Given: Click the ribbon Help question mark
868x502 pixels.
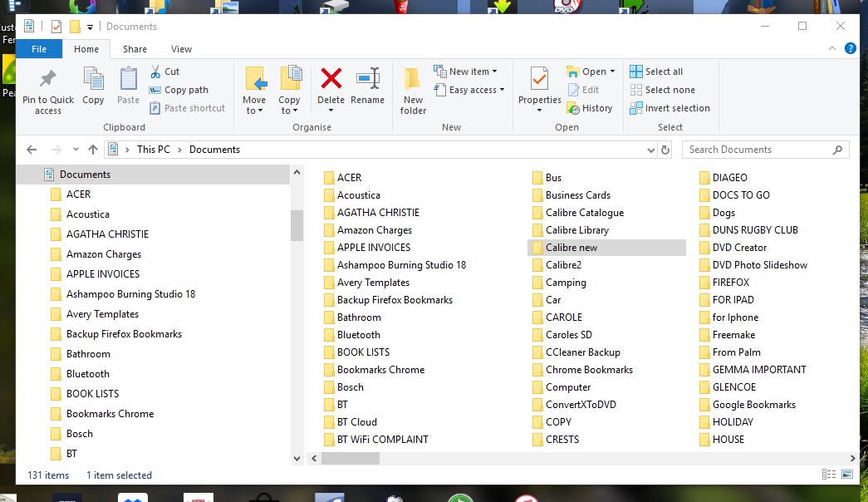Looking at the screenshot, I should (x=851, y=49).
